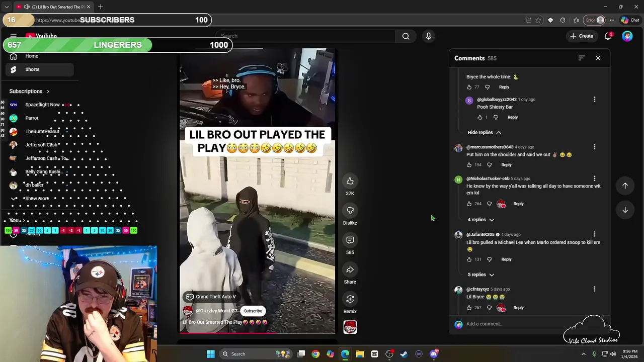This screenshot has width=644, height=362.
Task: Subscribe to Grizzley.World channel
Action: 253,311
